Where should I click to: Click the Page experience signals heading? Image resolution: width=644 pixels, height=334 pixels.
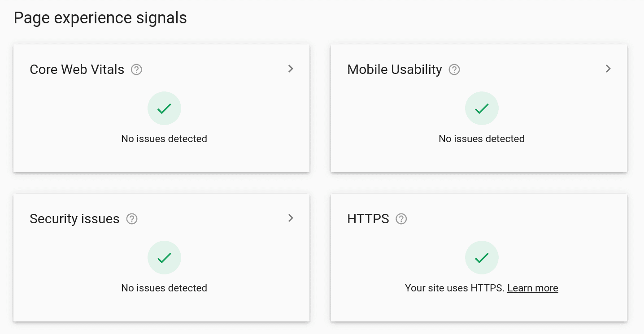coord(100,17)
